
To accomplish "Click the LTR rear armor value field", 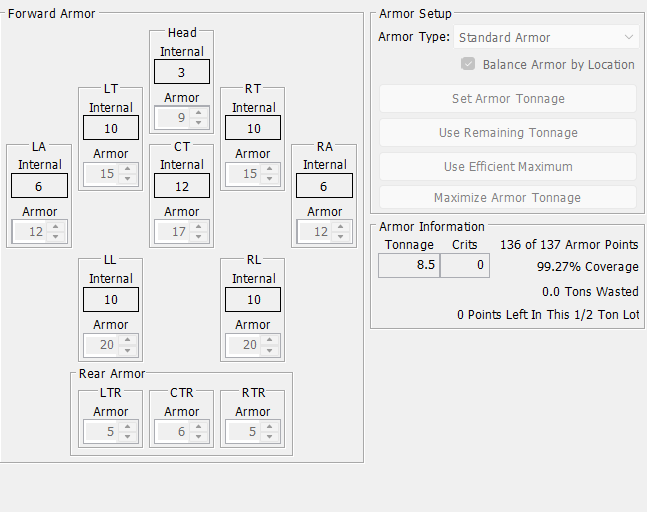I will pyautogui.click(x=102, y=432).
